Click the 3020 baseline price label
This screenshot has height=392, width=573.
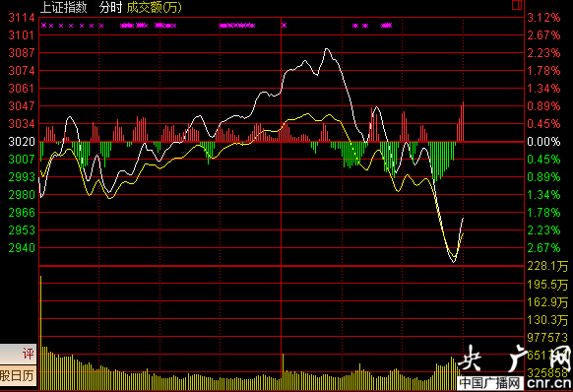tap(22, 142)
